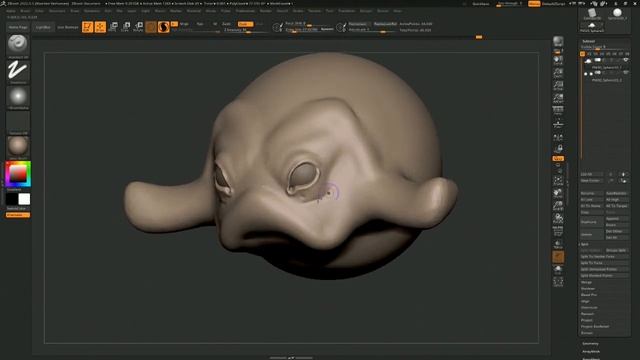640x360 pixels.
Task: Toggle the Line Fill PolyF icon
Action: (x=558, y=231)
